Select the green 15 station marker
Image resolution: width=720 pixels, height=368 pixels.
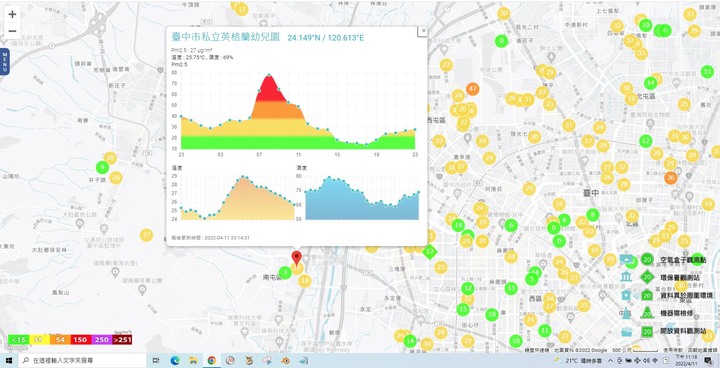[x=462, y=309]
